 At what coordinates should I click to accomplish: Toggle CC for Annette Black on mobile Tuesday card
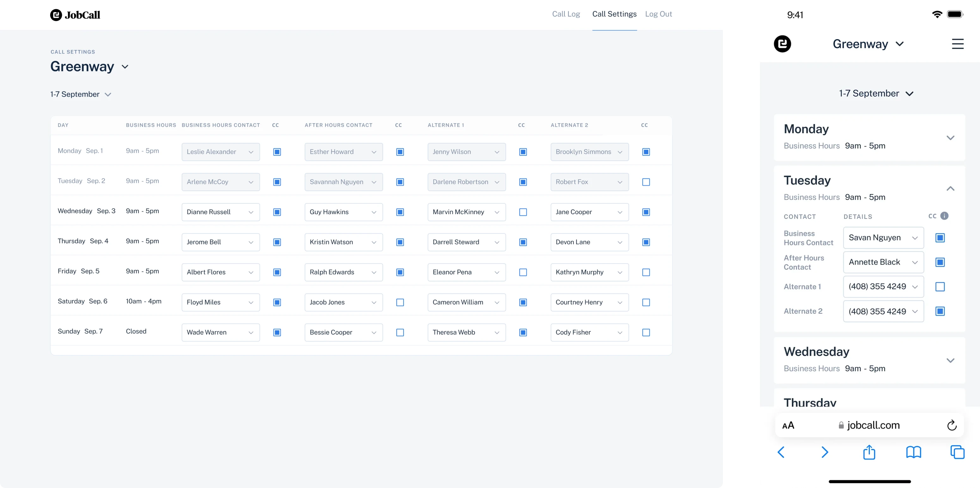pyautogui.click(x=941, y=262)
